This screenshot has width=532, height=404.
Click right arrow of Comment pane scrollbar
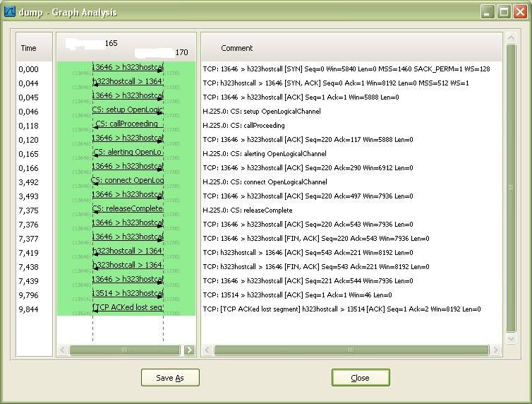(496, 350)
